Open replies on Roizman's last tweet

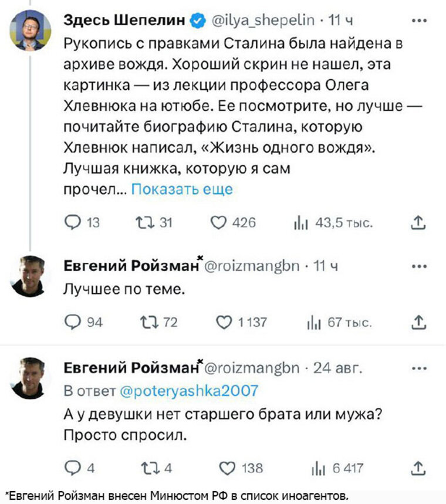point(72,468)
